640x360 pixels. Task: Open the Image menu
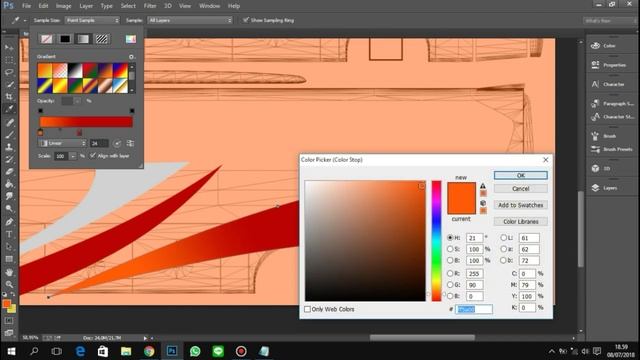pos(63,6)
